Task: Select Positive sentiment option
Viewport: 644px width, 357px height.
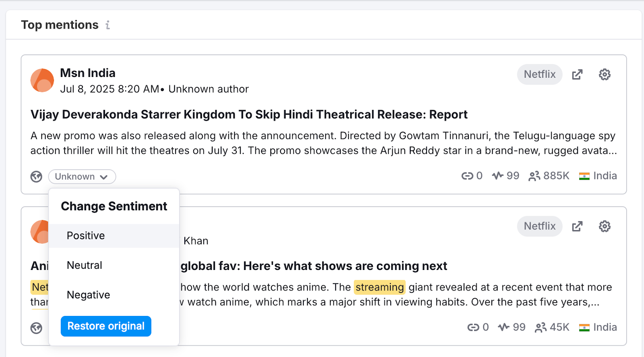Action: (86, 236)
